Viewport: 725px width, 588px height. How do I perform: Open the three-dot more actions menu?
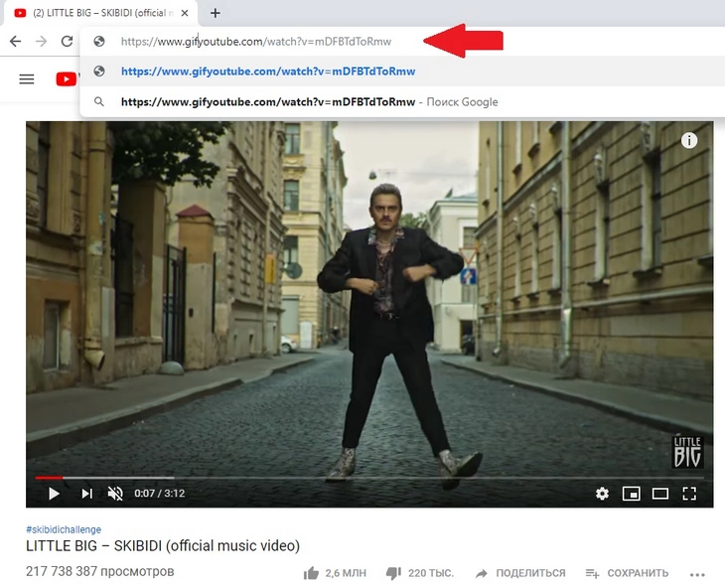(697, 575)
